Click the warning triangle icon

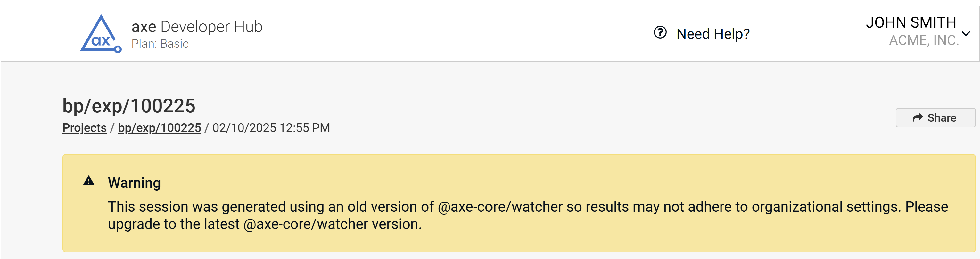89,181
